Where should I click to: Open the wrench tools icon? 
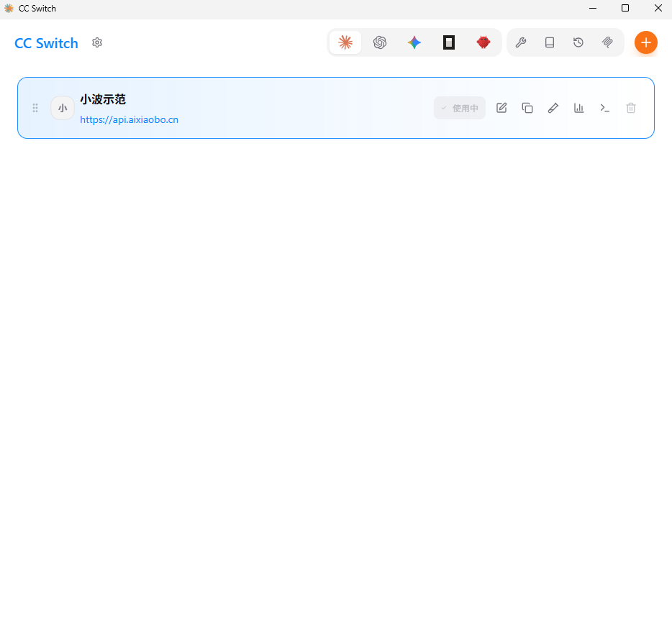(x=521, y=42)
